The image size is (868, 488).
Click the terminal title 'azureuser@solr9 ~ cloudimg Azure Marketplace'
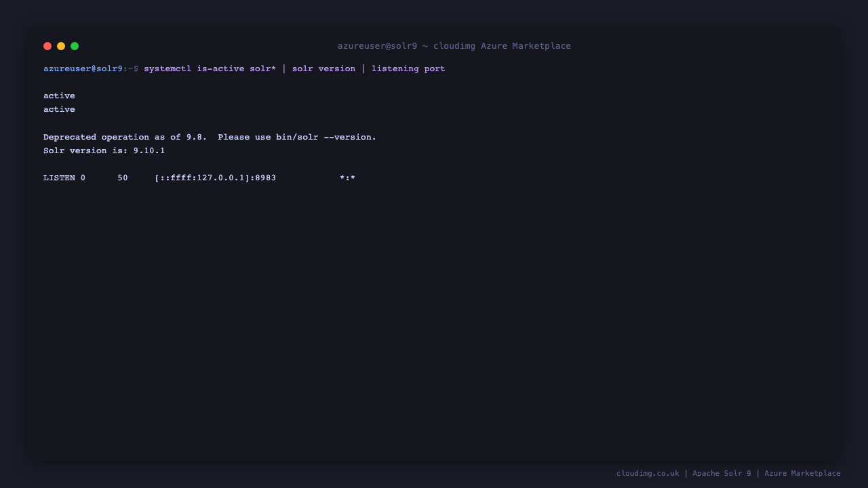click(454, 46)
